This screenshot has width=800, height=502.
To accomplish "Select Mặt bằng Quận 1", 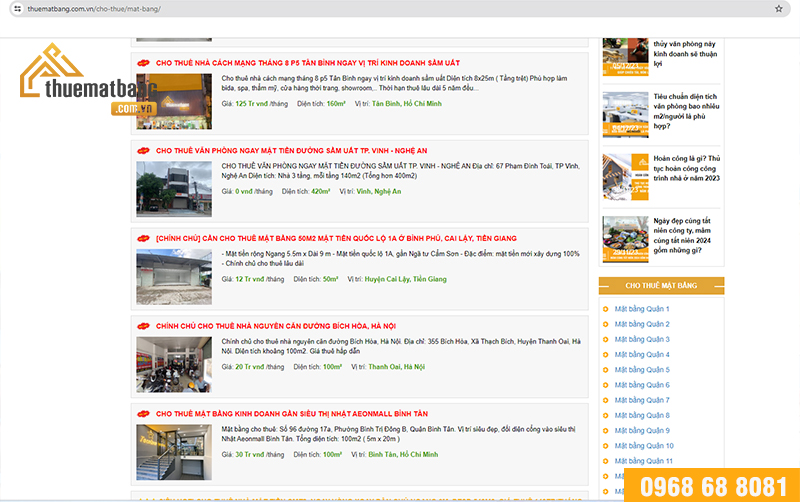I will pos(641,309).
